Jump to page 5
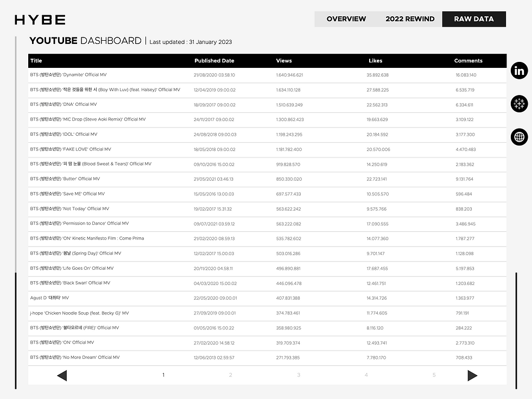This screenshot has height=399, width=532. point(434,375)
